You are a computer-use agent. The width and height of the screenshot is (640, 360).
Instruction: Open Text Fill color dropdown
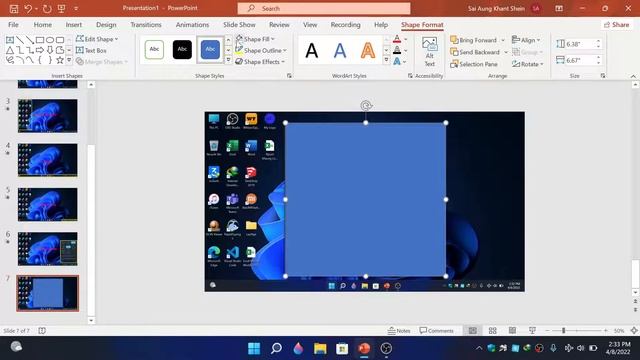406,39
